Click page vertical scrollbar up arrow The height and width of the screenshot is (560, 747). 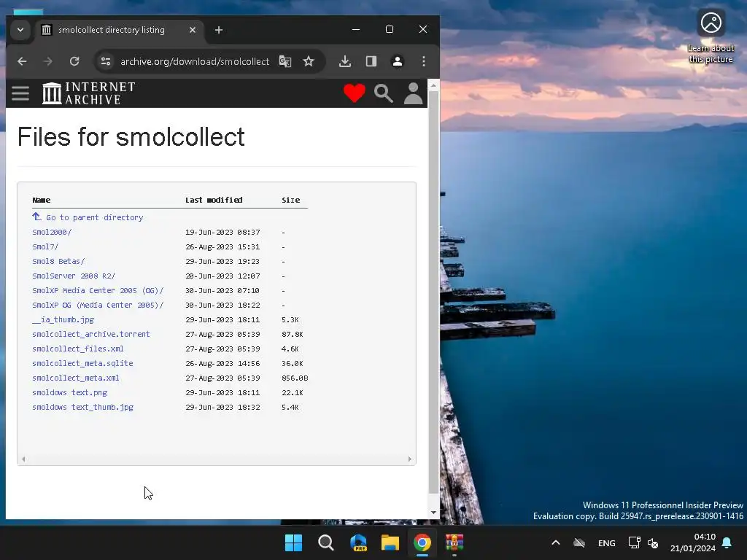point(433,86)
